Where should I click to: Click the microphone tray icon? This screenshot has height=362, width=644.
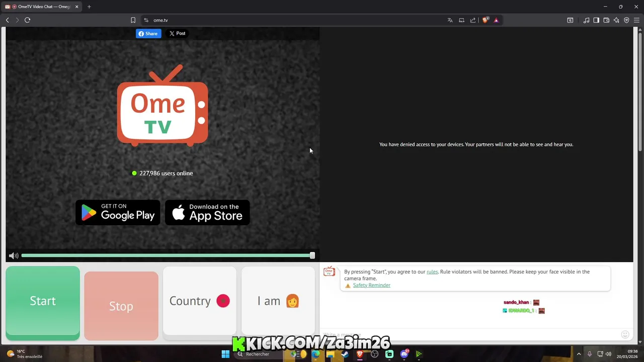(x=589, y=354)
